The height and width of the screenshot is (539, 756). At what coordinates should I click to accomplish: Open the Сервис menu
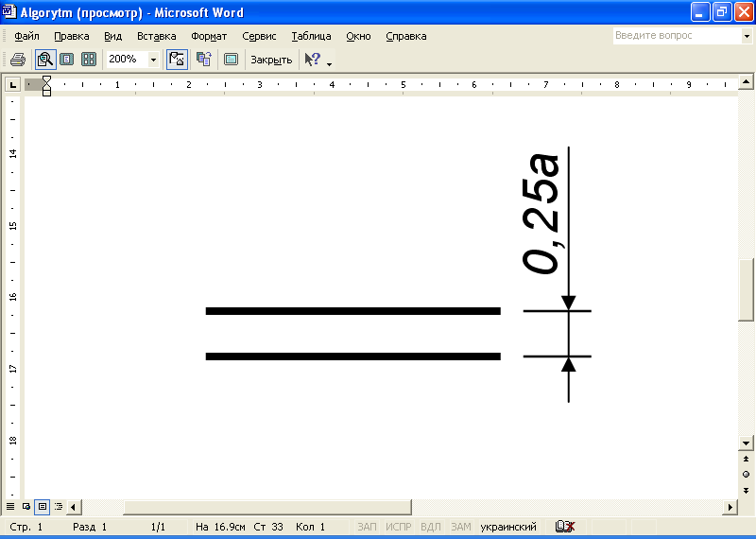[x=259, y=36]
